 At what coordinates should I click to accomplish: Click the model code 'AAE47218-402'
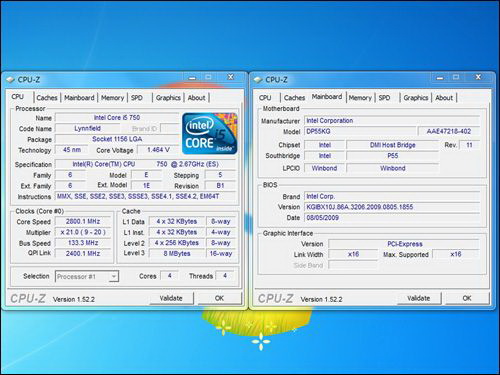[x=449, y=131]
